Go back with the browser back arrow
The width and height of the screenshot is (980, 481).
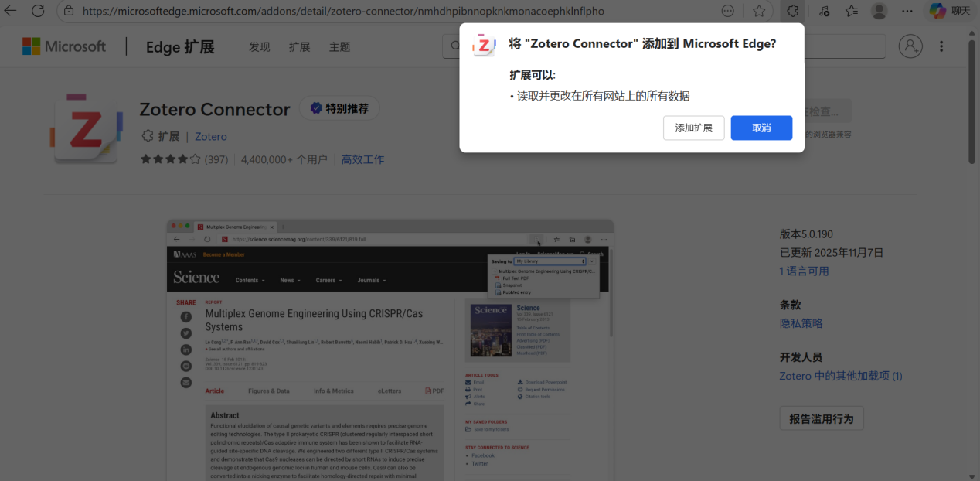click(x=11, y=11)
